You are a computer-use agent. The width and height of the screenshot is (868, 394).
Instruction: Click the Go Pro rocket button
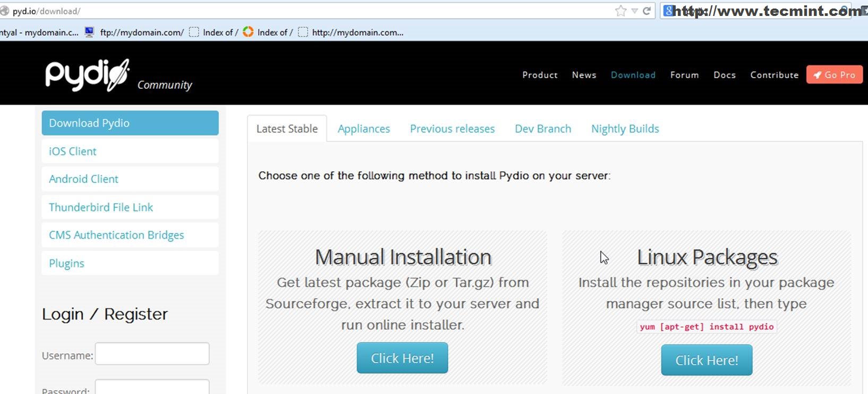(x=834, y=75)
